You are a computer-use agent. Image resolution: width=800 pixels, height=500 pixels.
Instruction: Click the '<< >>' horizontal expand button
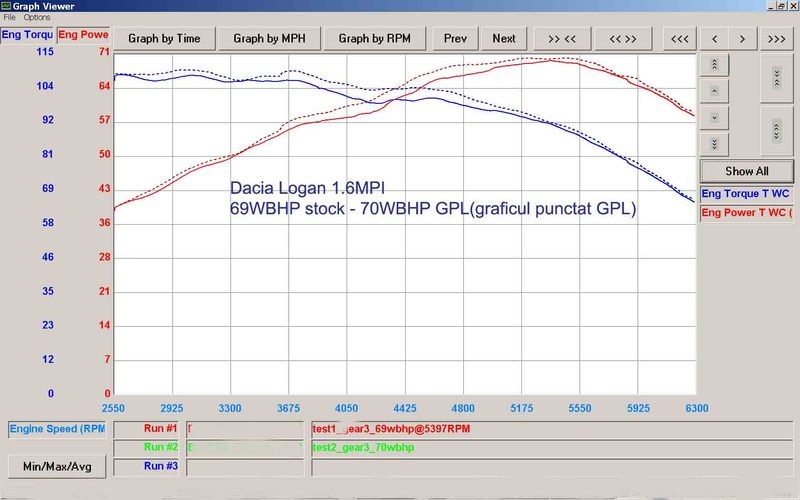tap(623, 39)
